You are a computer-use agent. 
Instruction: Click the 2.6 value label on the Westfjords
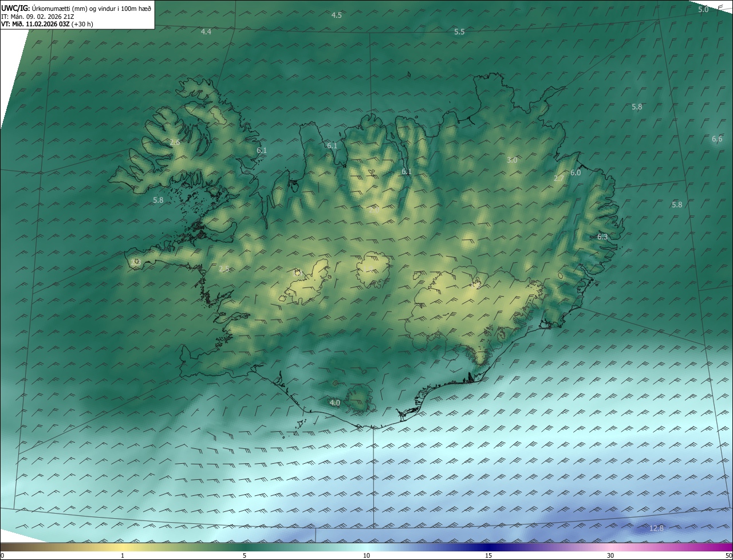[175, 142]
